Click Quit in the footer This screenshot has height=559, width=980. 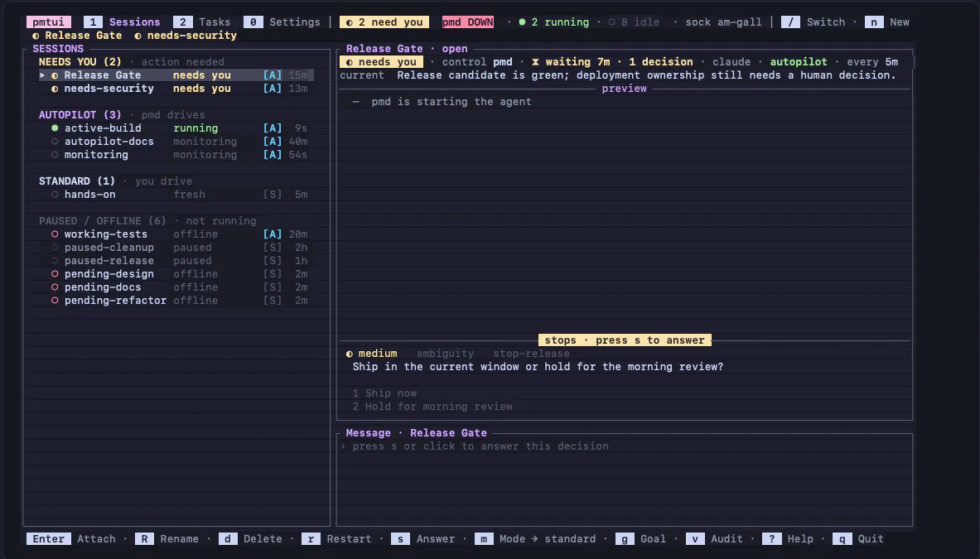pos(858,538)
